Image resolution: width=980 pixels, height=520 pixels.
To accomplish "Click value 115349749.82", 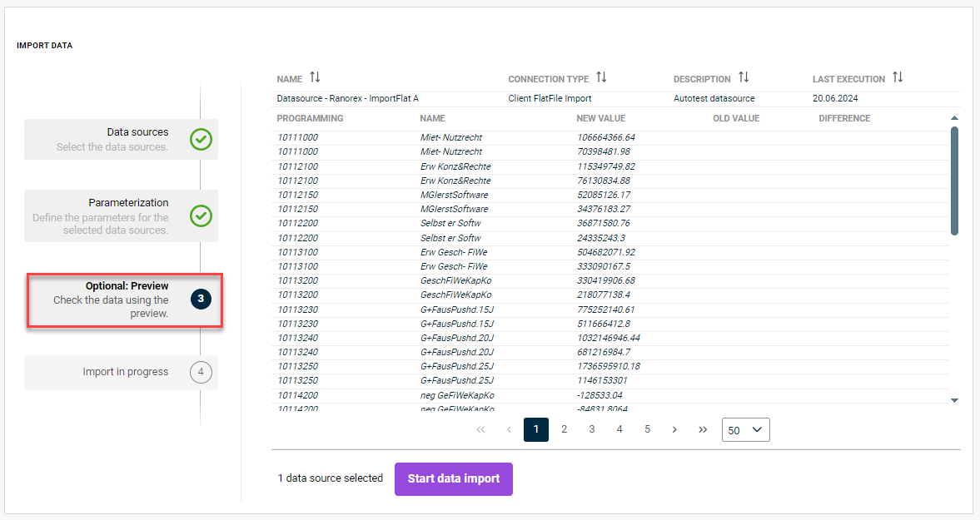I will [606, 166].
